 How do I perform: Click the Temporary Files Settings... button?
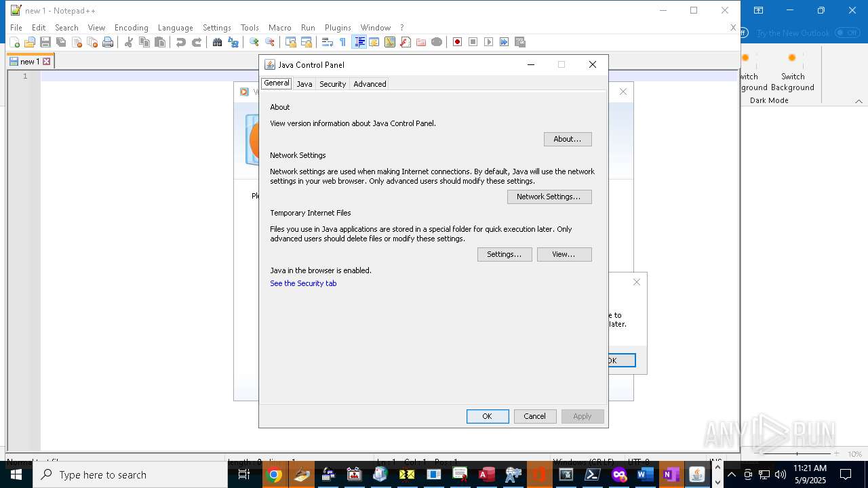(505, 254)
